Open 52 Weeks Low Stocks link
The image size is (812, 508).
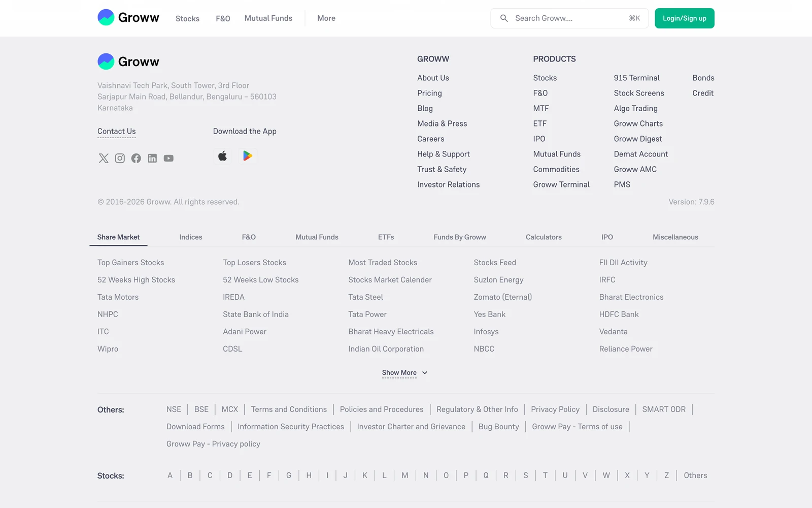[260, 280]
